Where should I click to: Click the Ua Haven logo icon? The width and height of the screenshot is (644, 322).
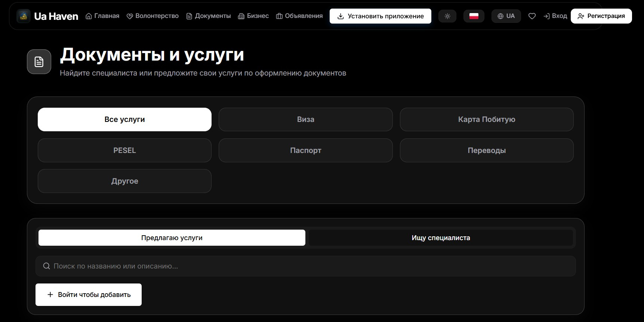[24, 16]
